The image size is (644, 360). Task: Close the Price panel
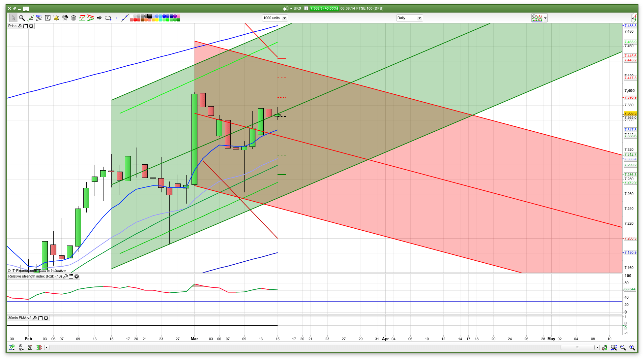tap(31, 26)
